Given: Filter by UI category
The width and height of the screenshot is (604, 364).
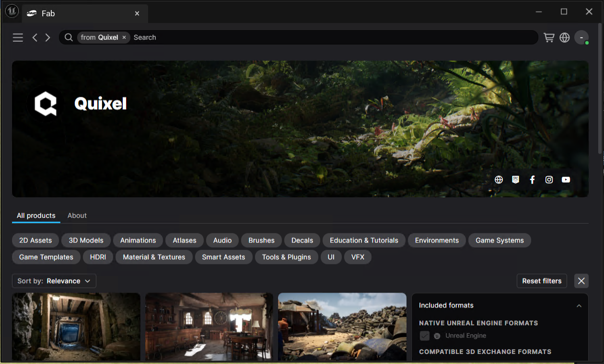Looking at the screenshot, I should (331, 257).
